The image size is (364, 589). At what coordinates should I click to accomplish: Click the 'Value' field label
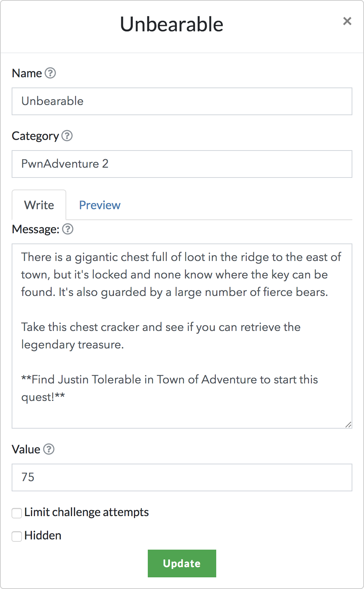[26, 449]
